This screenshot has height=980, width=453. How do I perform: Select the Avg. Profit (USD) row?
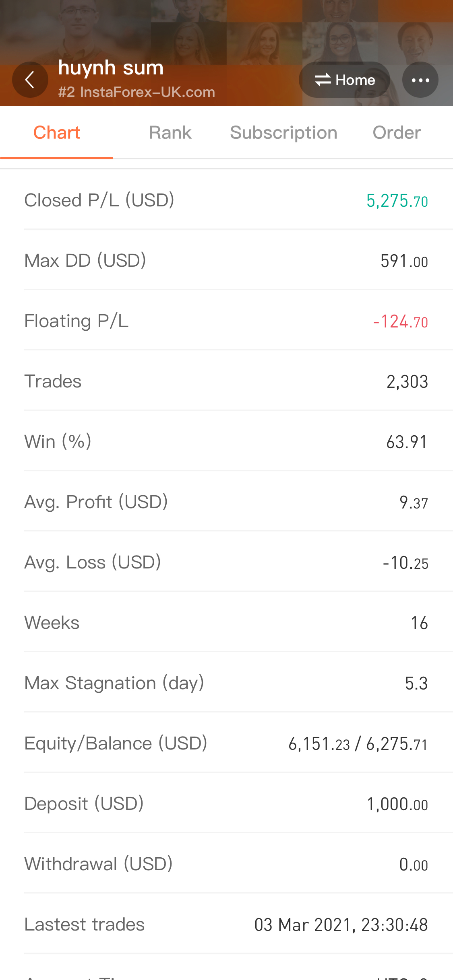(238, 501)
